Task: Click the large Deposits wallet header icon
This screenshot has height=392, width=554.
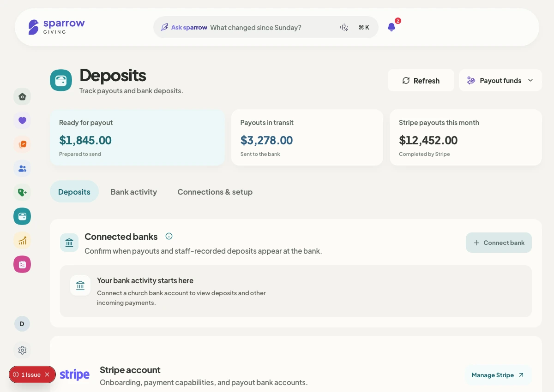Action: 61,80
